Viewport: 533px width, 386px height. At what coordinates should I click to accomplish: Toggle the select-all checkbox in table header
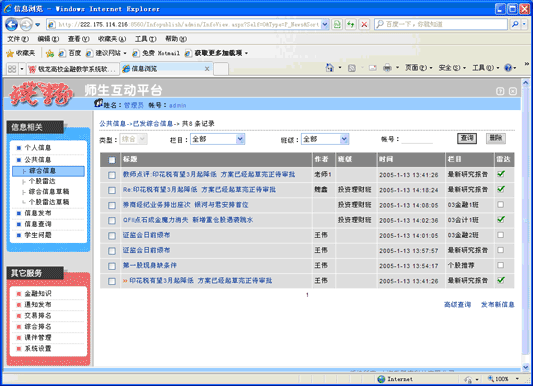(x=112, y=160)
